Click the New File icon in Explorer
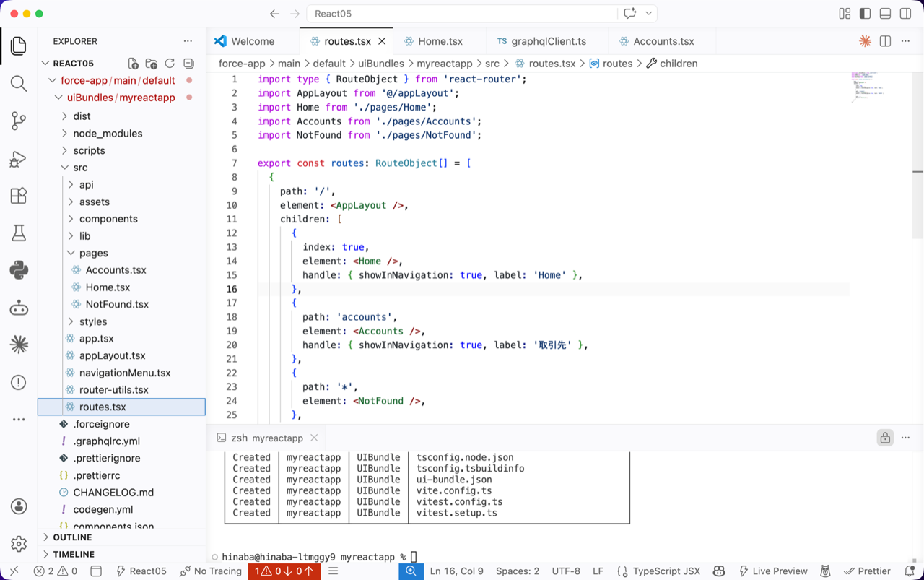Image resolution: width=924 pixels, height=580 pixels. pos(134,64)
